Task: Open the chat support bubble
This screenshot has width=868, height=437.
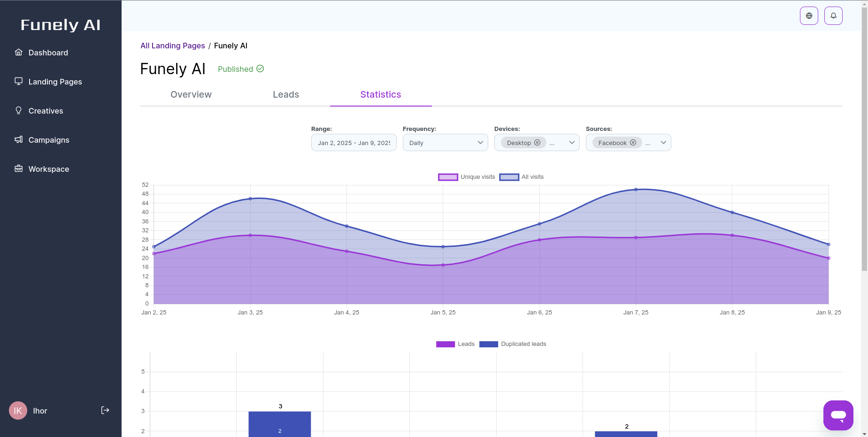Action: point(838,415)
